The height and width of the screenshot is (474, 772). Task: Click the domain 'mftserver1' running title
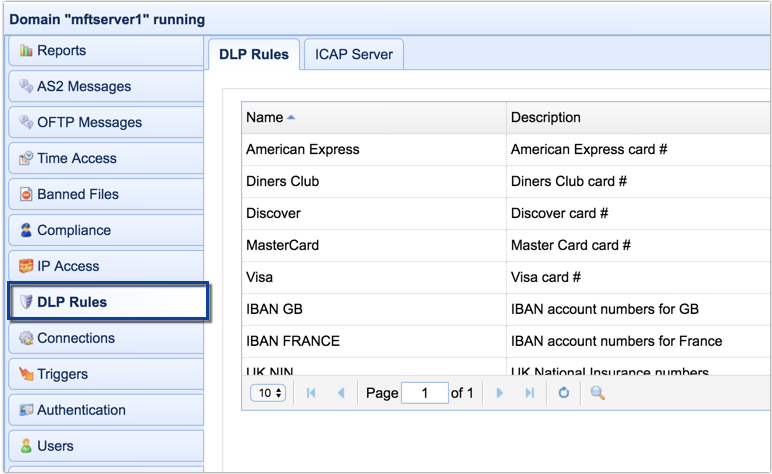coord(107,19)
